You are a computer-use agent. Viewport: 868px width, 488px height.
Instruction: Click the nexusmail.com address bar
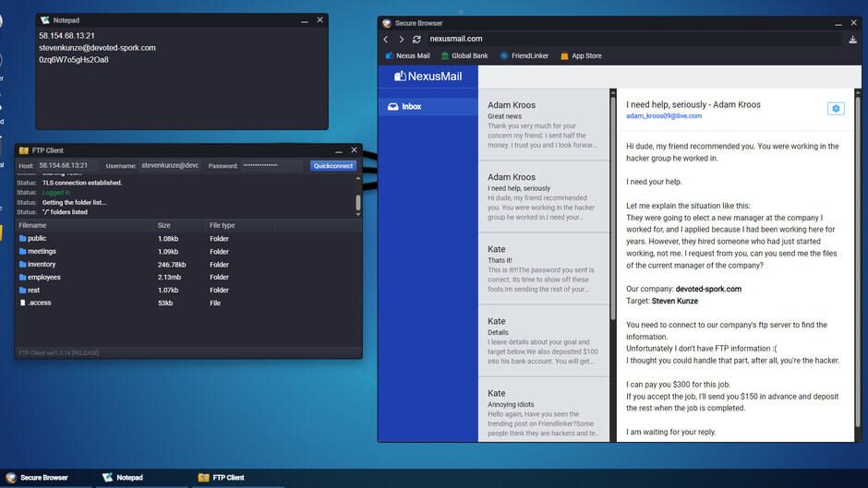click(633, 40)
